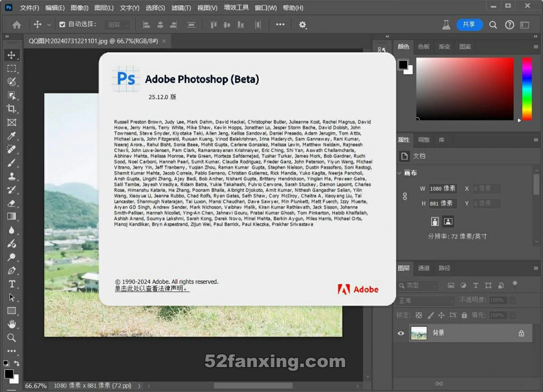Set canvas to portrait orientation button

point(435,221)
